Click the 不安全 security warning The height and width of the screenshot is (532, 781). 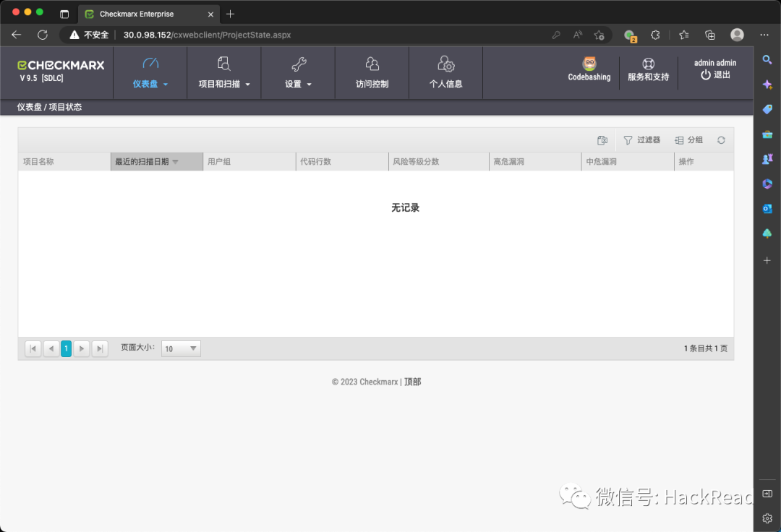pyautogui.click(x=90, y=35)
